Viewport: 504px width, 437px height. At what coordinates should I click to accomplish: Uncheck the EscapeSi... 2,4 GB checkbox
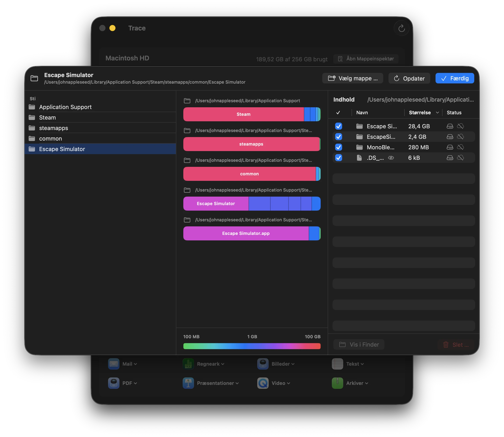click(x=338, y=137)
